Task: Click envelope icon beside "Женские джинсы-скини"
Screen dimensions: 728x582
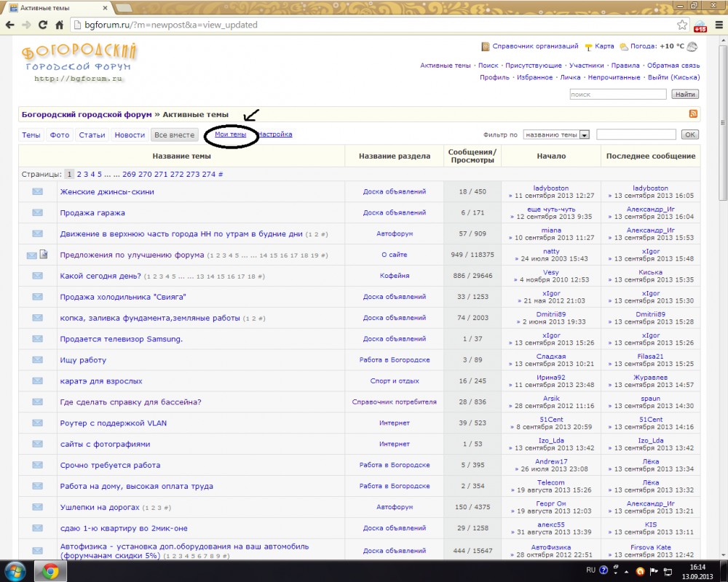Action: (37, 192)
